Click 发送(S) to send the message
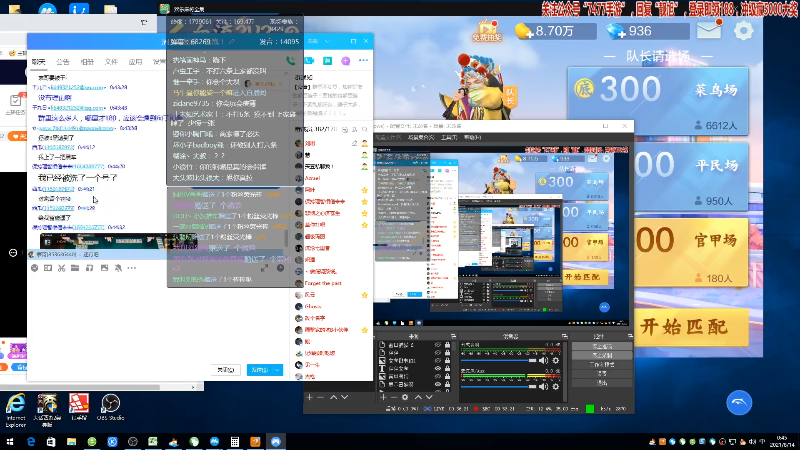Viewport: 800px width, 450px height. click(260, 370)
